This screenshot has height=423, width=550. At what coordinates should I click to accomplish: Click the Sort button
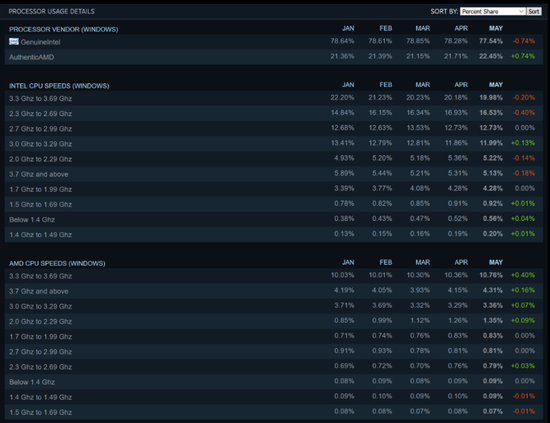click(x=534, y=12)
